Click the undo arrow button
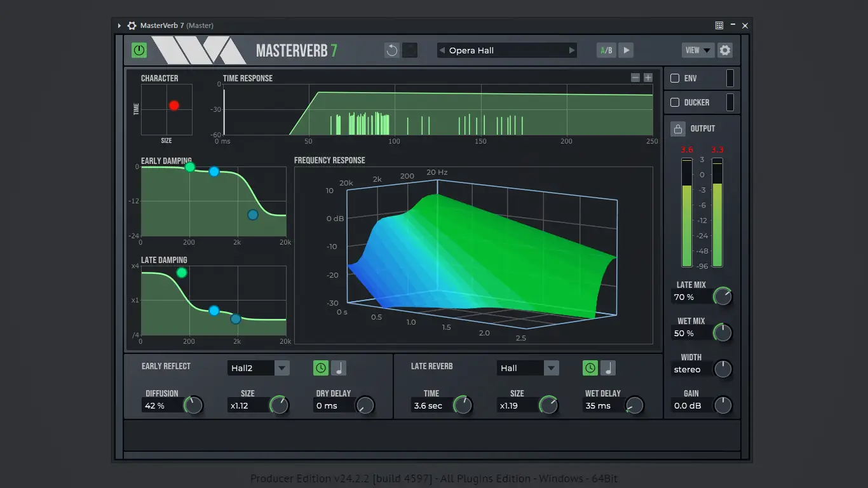 coord(392,50)
